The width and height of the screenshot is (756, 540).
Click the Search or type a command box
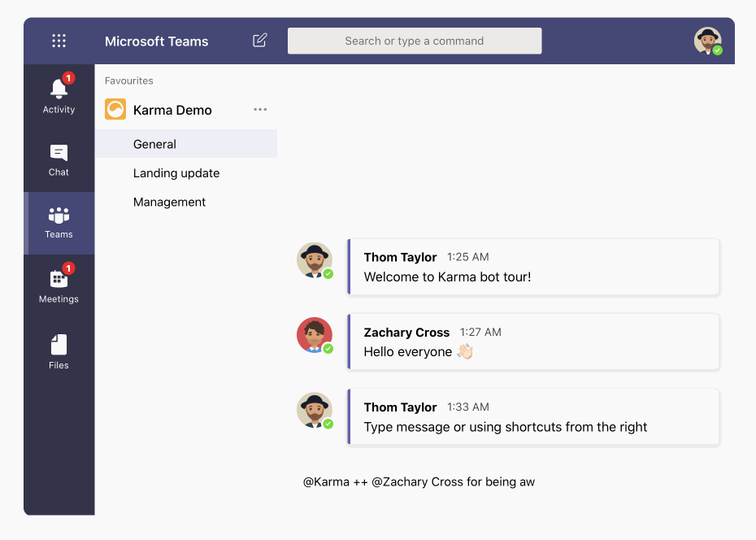point(415,41)
